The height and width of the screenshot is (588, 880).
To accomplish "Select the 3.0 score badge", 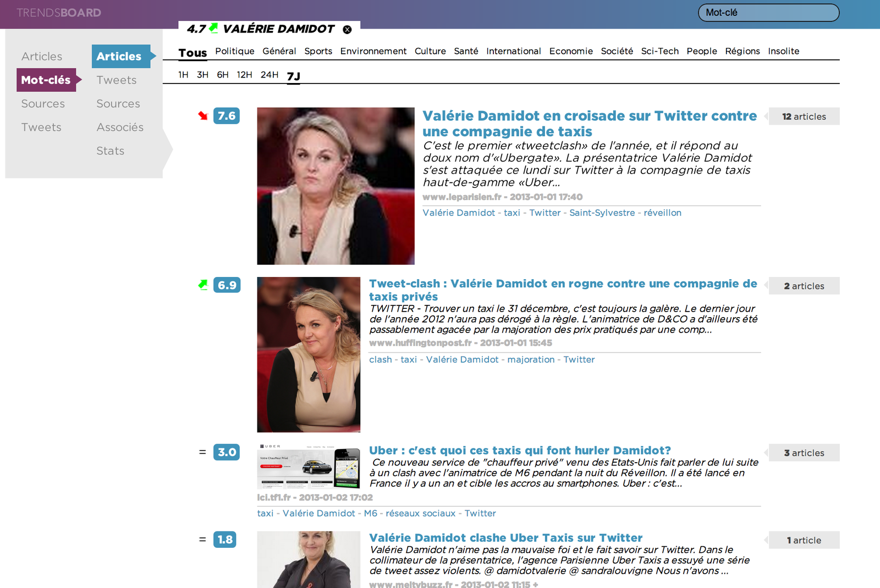I will tap(227, 452).
